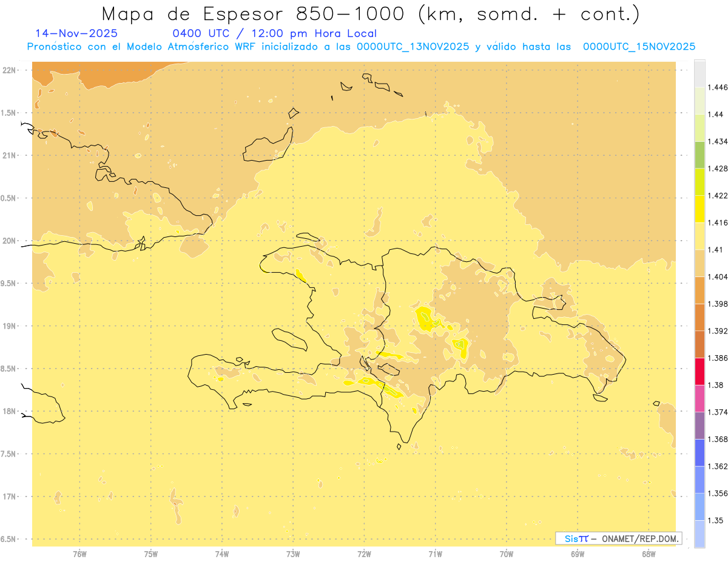
Task: Pick the bright yellow swatch between 1.416 and 1.422
Action: tap(699, 209)
